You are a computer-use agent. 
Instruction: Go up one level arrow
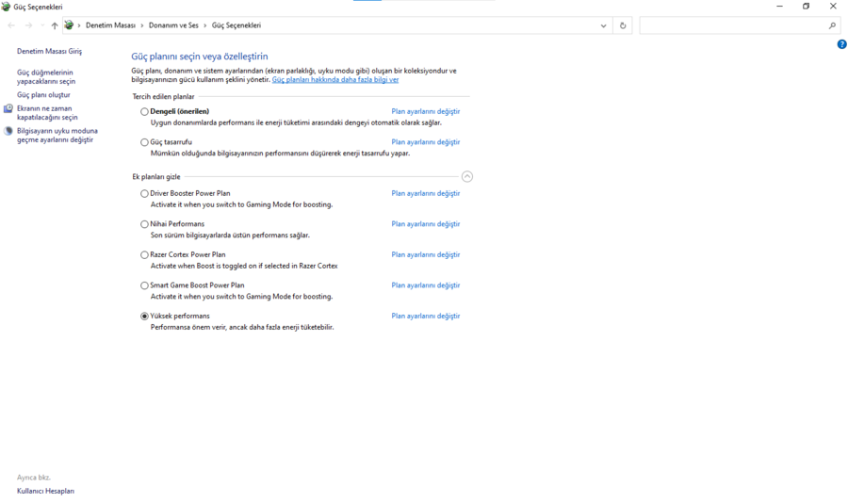[x=54, y=25]
